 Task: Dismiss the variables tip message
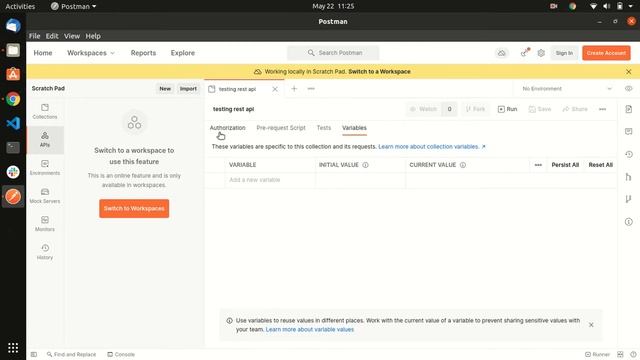pyautogui.click(x=591, y=325)
